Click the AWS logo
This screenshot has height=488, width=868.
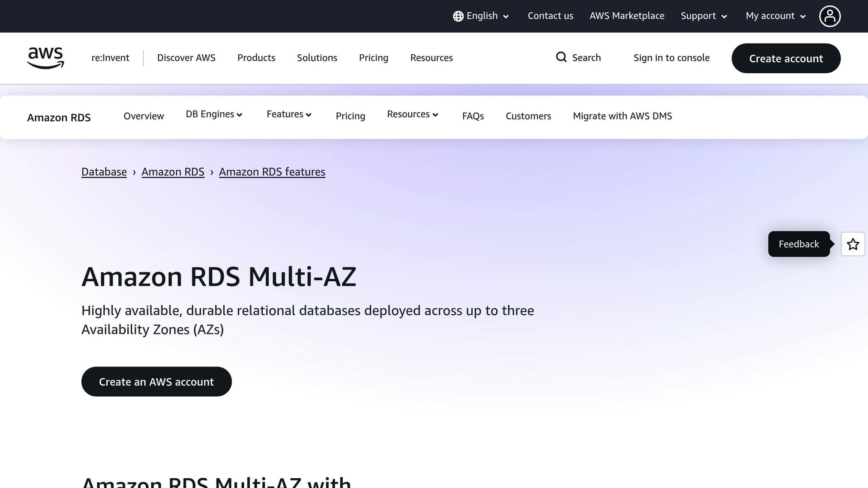[x=45, y=58]
